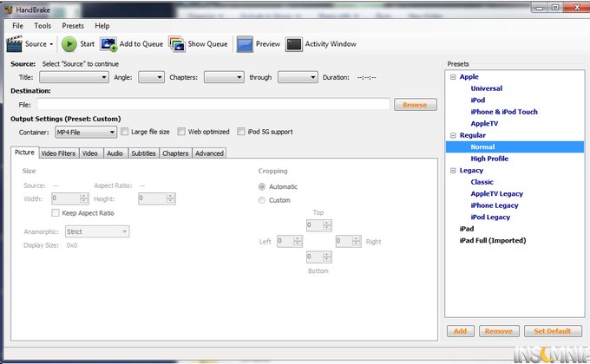Select the iPod preset
This screenshot has height=364, width=590.
(478, 100)
